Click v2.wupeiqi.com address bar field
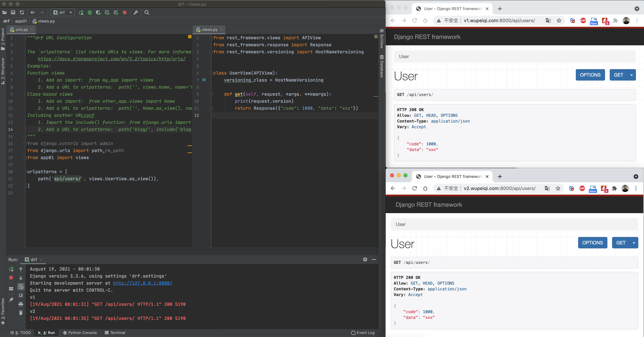The width and height of the screenshot is (644, 337). (500, 188)
